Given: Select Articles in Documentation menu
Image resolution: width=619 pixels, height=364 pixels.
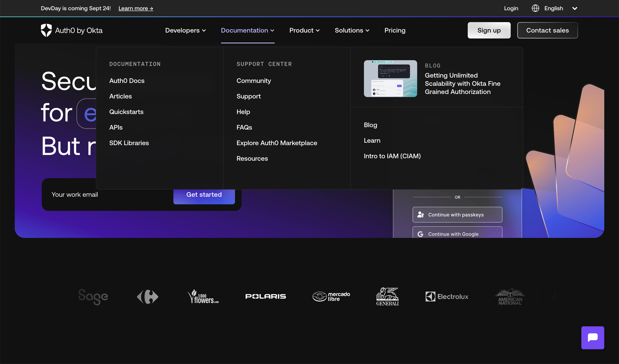Looking at the screenshot, I should point(120,96).
